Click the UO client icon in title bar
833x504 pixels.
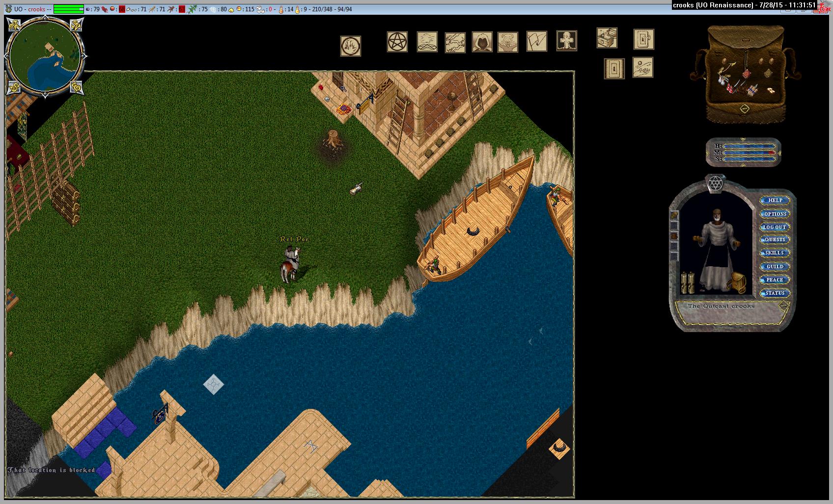(x=8, y=9)
